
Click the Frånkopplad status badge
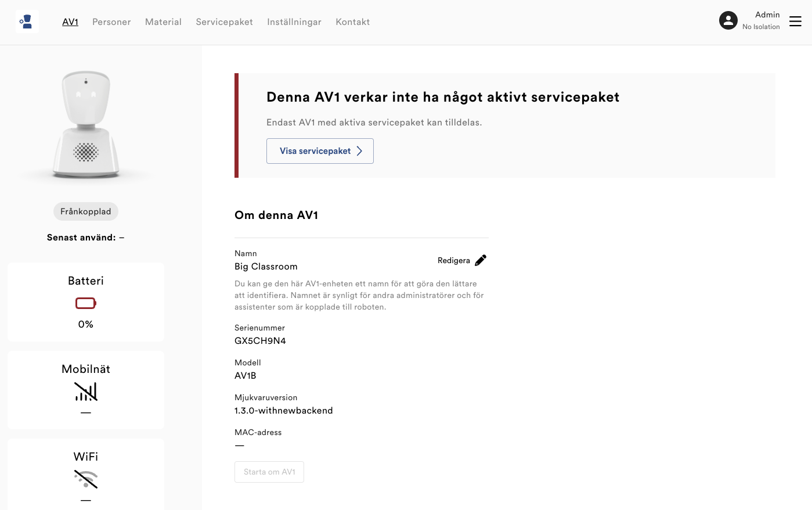(x=86, y=211)
